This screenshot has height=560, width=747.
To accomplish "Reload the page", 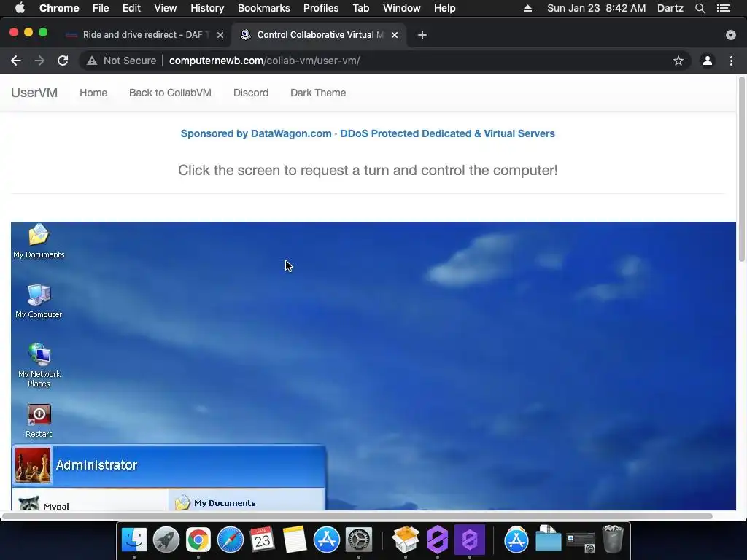I will (x=63, y=61).
